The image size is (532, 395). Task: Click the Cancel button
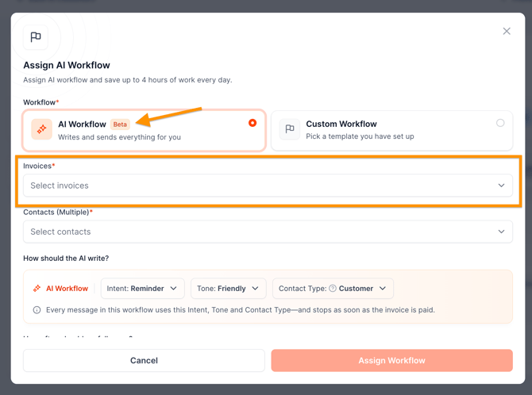click(x=144, y=360)
